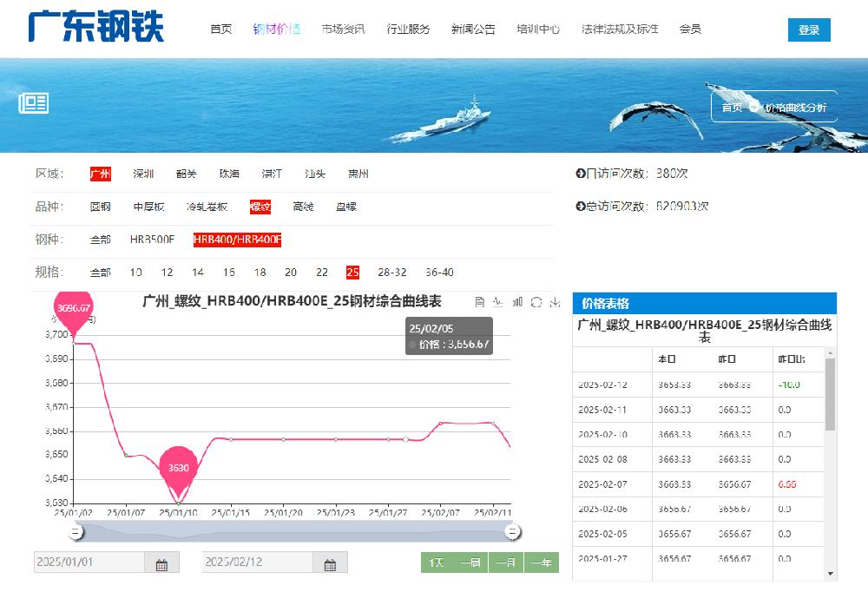
Task: Open the 钢材价格 navigation menu
Action: coord(276,30)
